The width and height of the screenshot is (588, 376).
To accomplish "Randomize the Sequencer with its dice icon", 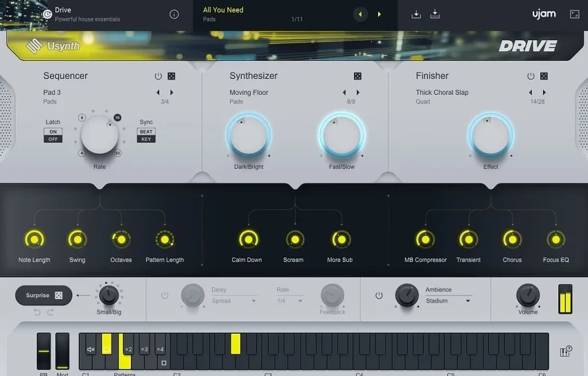I will point(171,76).
